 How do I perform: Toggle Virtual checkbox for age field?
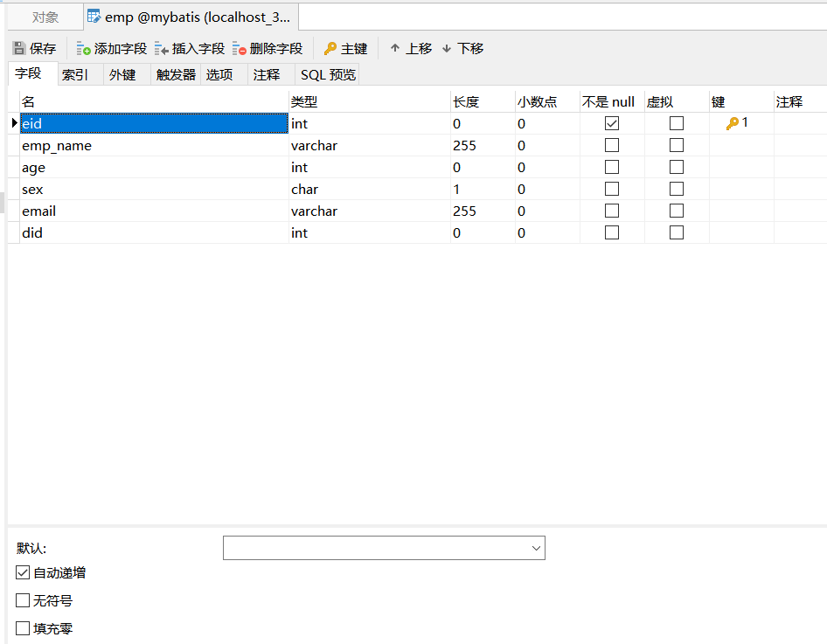(677, 167)
